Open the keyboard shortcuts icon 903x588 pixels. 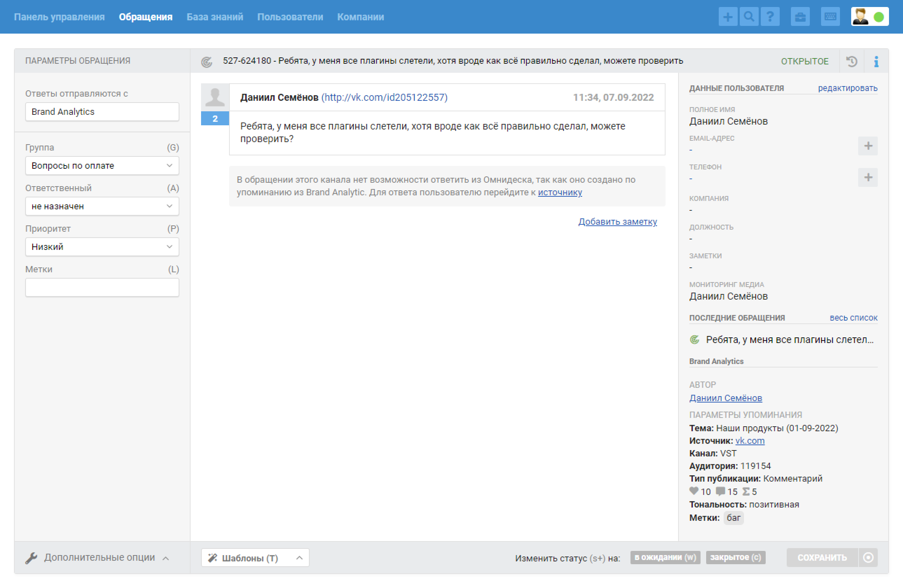coord(830,17)
